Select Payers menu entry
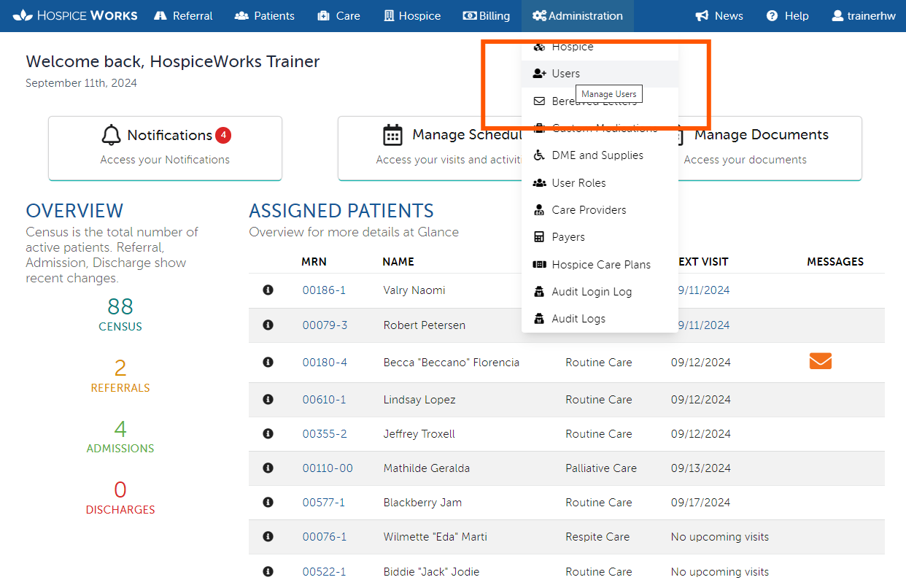906x588 pixels. coord(600,237)
